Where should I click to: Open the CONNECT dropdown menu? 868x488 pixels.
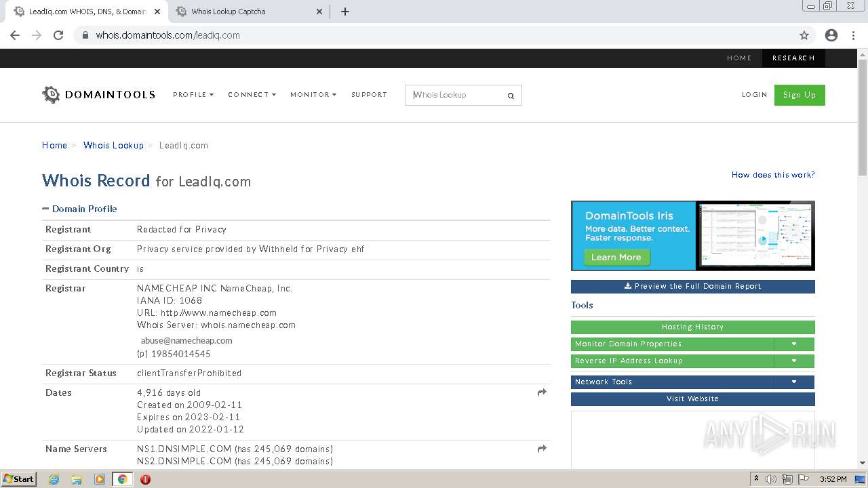pyautogui.click(x=252, y=95)
